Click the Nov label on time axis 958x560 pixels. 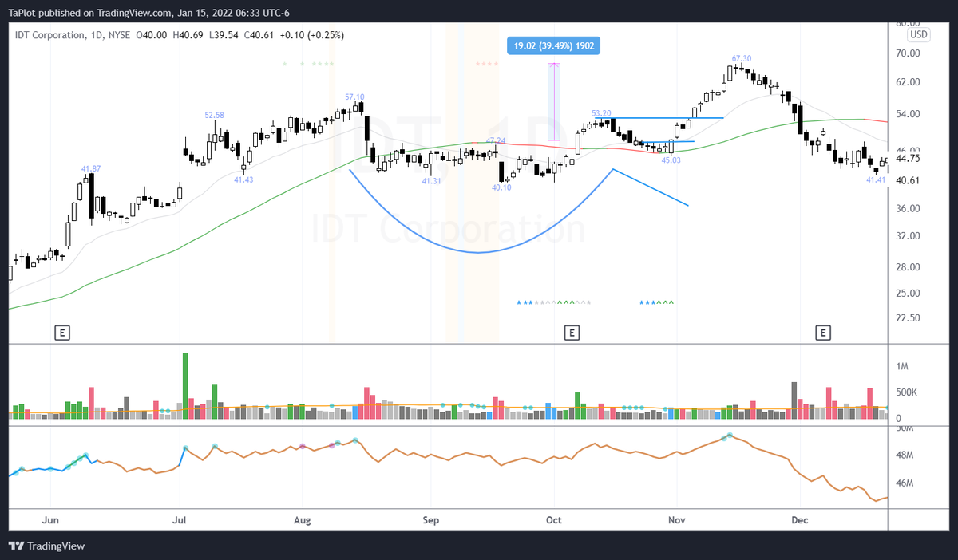676,520
